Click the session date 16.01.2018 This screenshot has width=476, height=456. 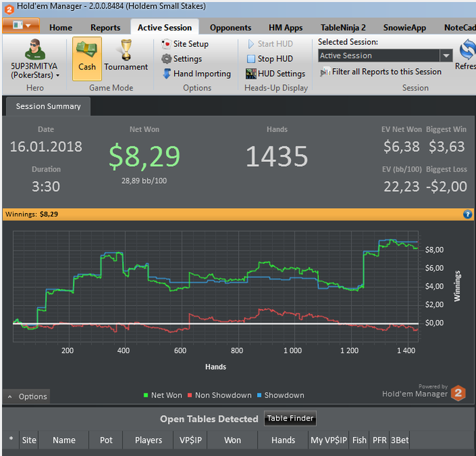coord(46,147)
